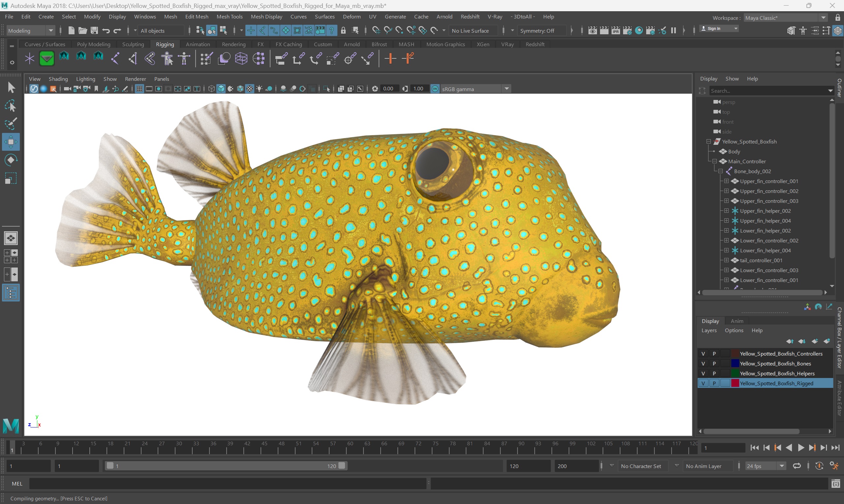The image size is (844, 504).
Task: Open the Mesh Tools menu
Action: [x=230, y=16]
